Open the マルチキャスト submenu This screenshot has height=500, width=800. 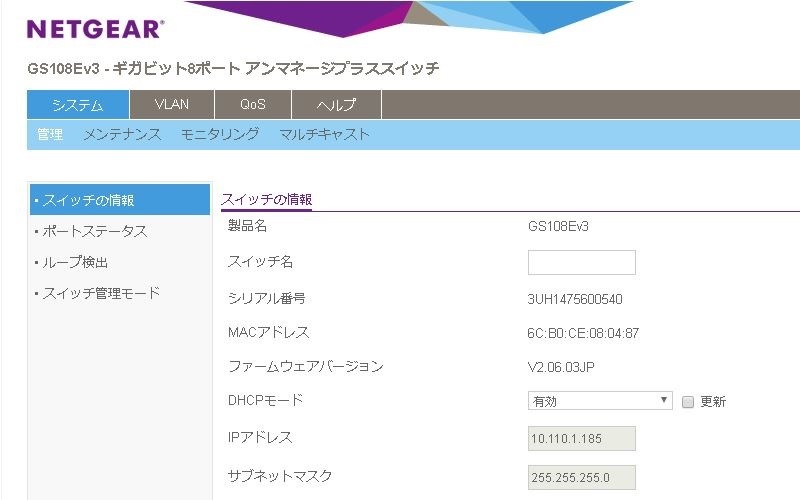pyautogui.click(x=324, y=135)
